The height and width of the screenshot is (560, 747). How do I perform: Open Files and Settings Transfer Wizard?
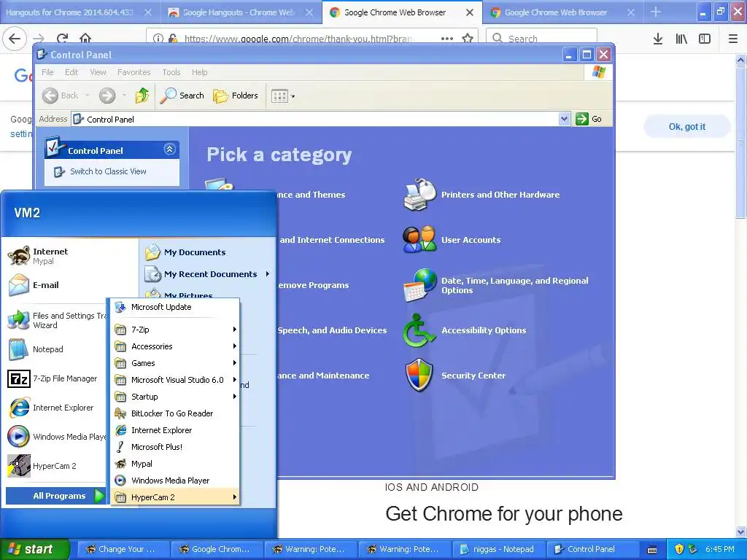(x=56, y=321)
